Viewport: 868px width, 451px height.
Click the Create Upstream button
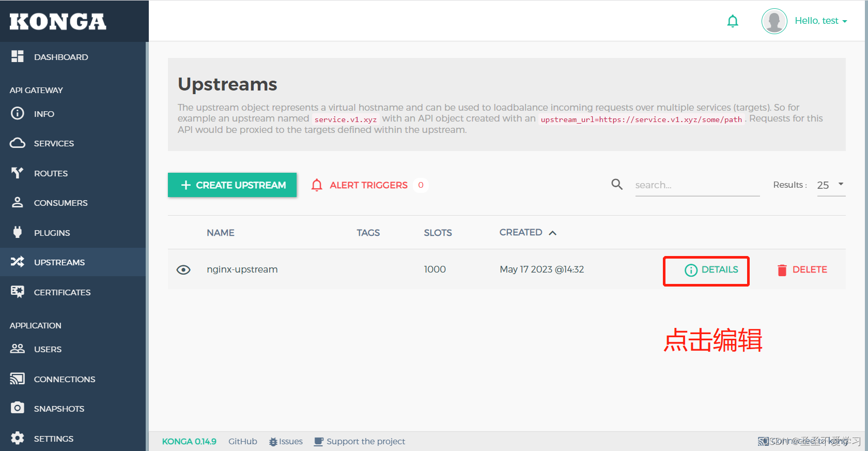[232, 185]
